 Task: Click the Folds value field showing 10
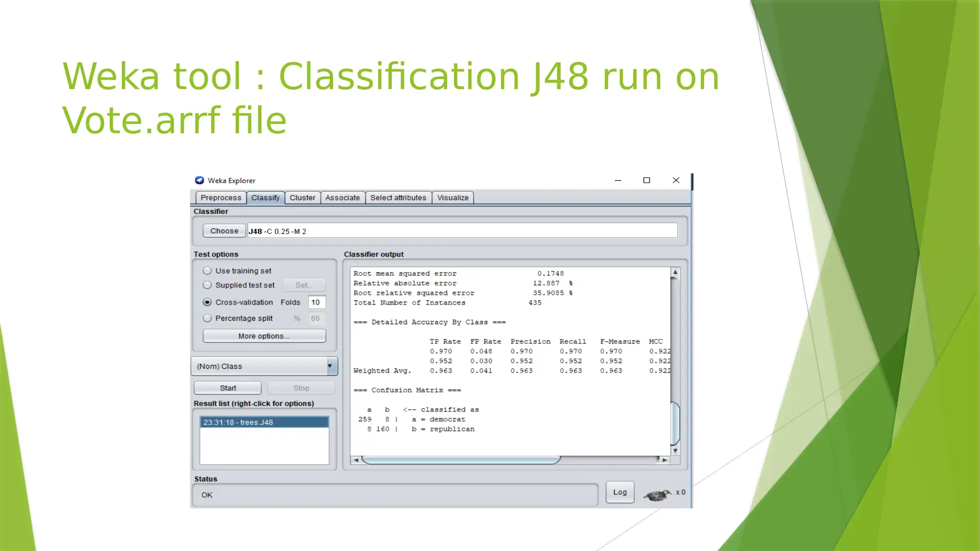pyautogui.click(x=317, y=302)
